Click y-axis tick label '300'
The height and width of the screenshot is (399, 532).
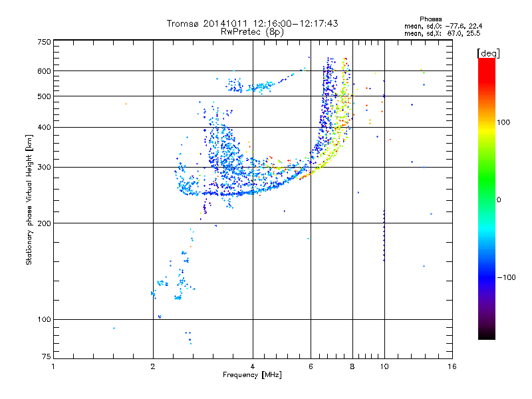[44, 168]
